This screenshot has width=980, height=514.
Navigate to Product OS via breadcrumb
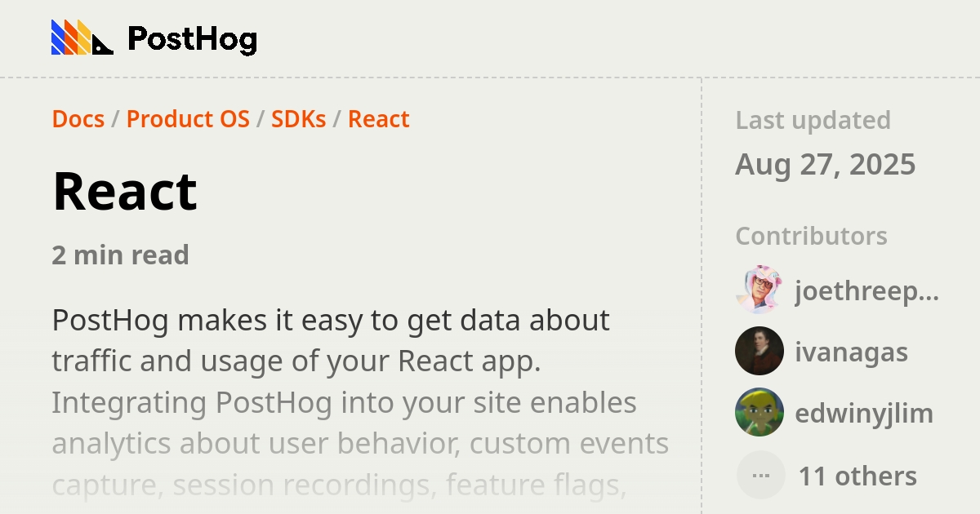coord(188,119)
